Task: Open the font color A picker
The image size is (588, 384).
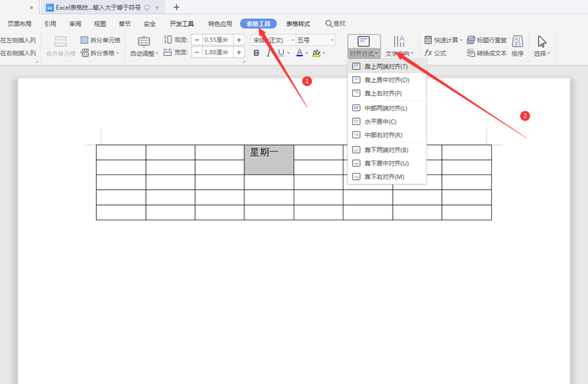Action: click(x=300, y=53)
